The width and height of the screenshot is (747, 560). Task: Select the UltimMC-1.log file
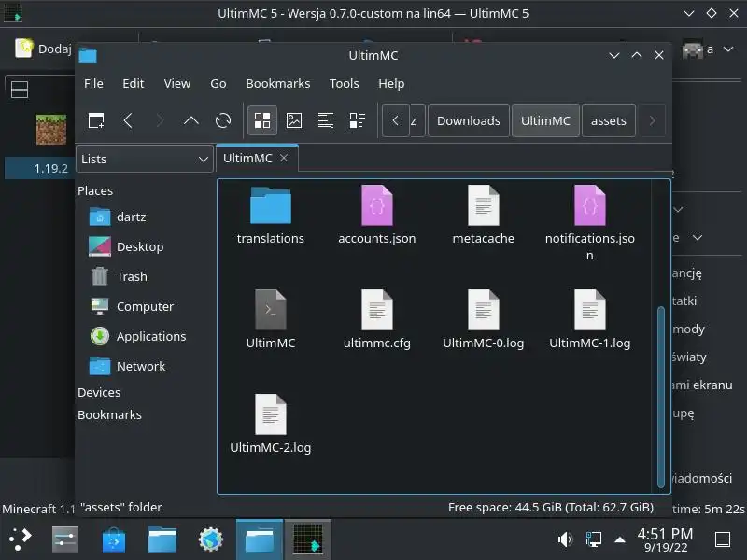(590, 320)
